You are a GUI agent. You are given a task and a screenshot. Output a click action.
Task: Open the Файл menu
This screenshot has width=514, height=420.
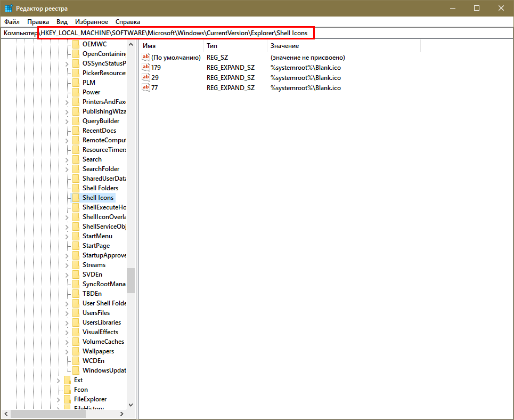coord(12,22)
